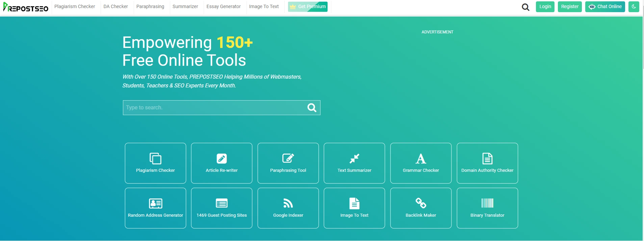Select the Binary Translator barcode icon
The width and height of the screenshot is (644, 241).
click(x=487, y=203)
